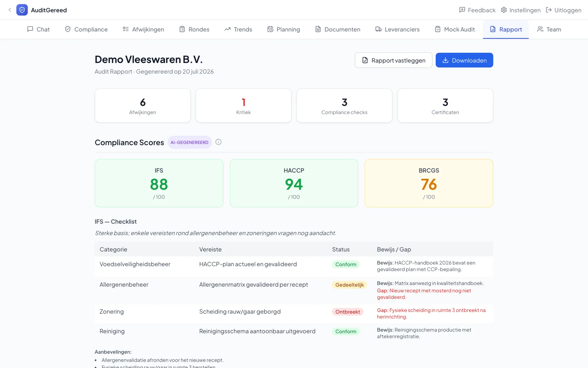Click the Rondes clipboard icon
Viewport: 588px width, 368px height.
[x=182, y=29]
